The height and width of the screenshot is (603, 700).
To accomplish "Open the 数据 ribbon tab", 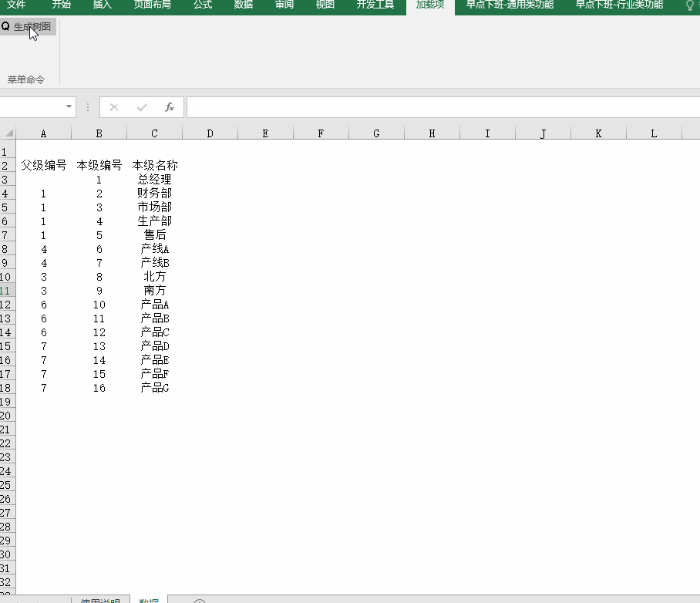I will pos(244,5).
